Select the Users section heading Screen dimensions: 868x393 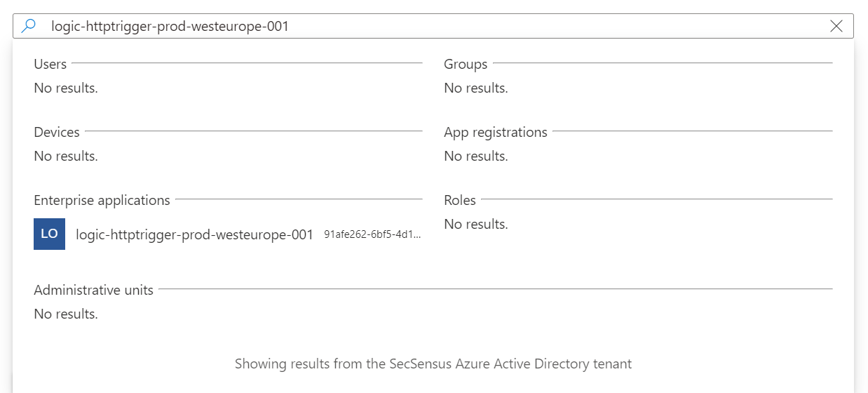pos(50,64)
